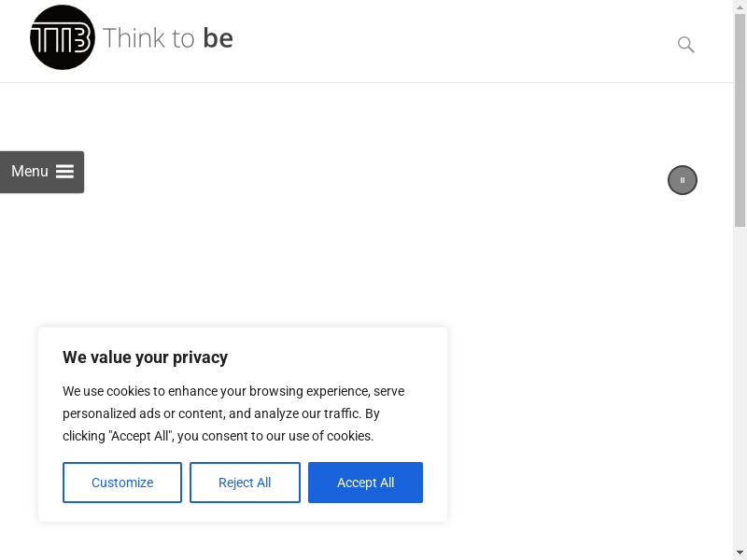Open search via the magnifier icon
Screen dimensions: 747x560
click(686, 45)
